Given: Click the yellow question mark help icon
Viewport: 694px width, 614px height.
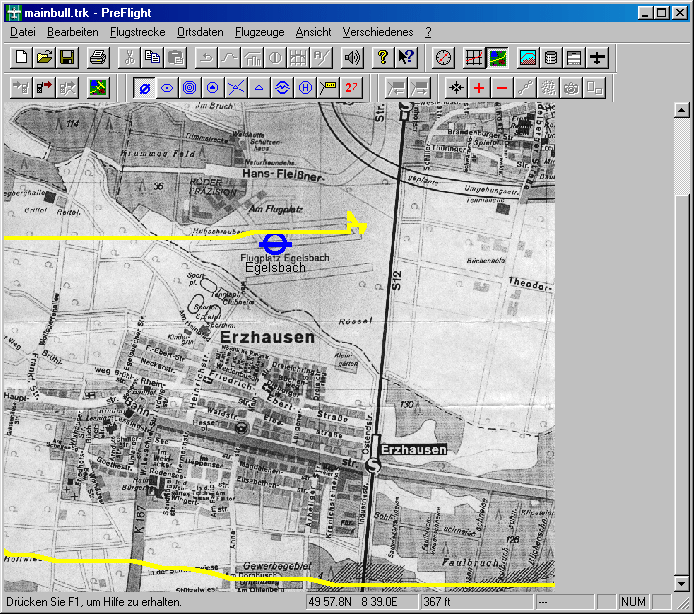Looking at the screenshot, I should [x=382, y=57].
